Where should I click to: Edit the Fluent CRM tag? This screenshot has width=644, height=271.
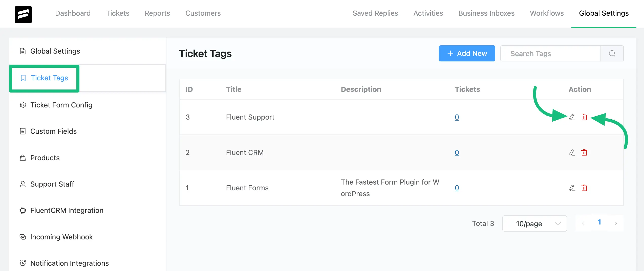point(572,152)
